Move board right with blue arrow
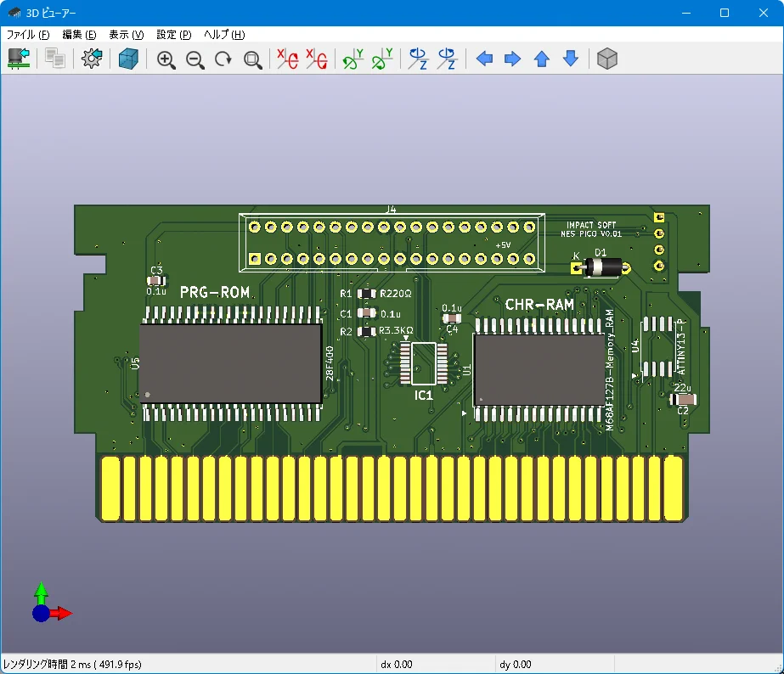The width and height of the screenshot is (784, 674). click(x=512, y=59)
